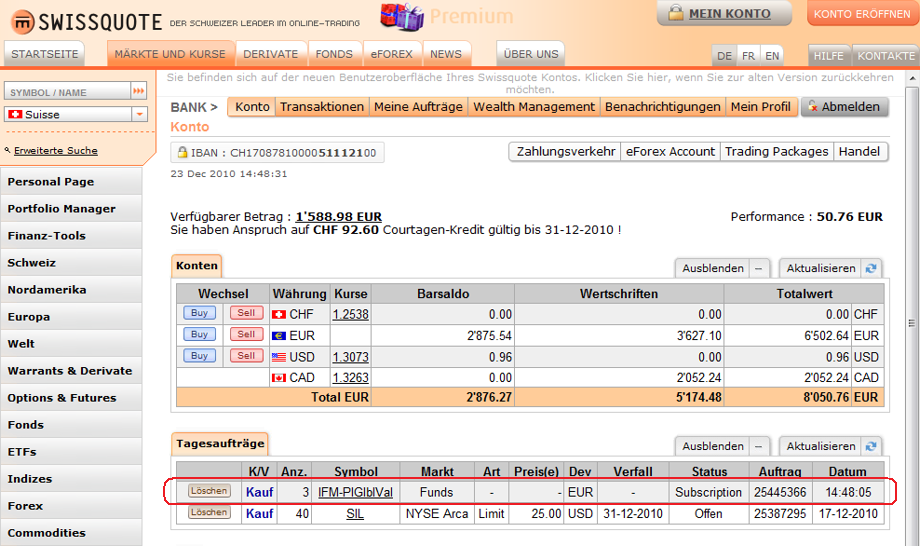Open Zahlungsverkehr section
920x546 pixels.
[566, 151]
